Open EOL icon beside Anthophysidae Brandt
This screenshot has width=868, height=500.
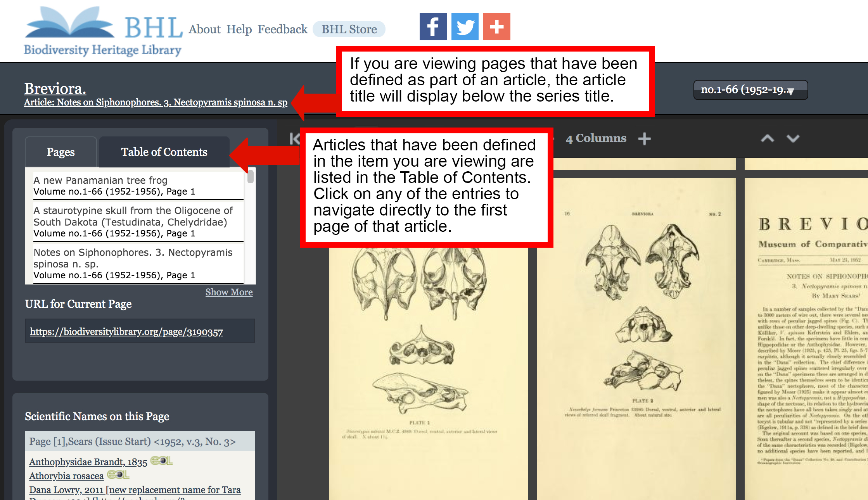coord(161,461)
